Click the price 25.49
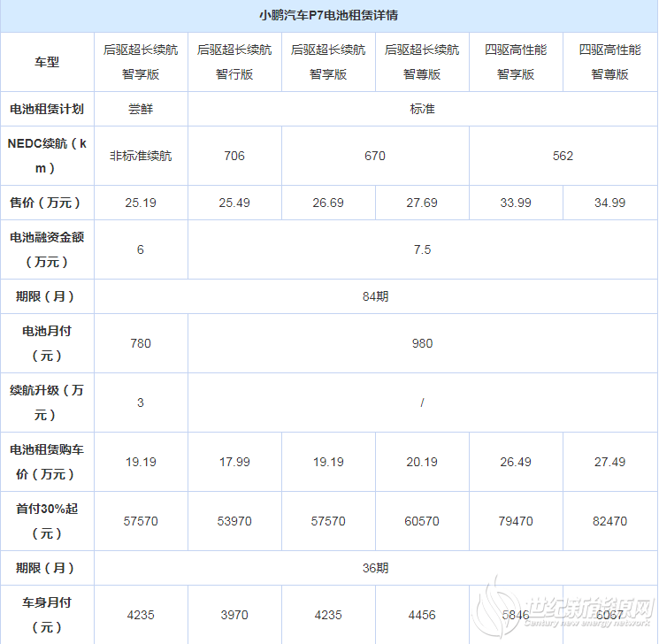The width and height of the screenshot is (659, 644). (x=234, y=203)
